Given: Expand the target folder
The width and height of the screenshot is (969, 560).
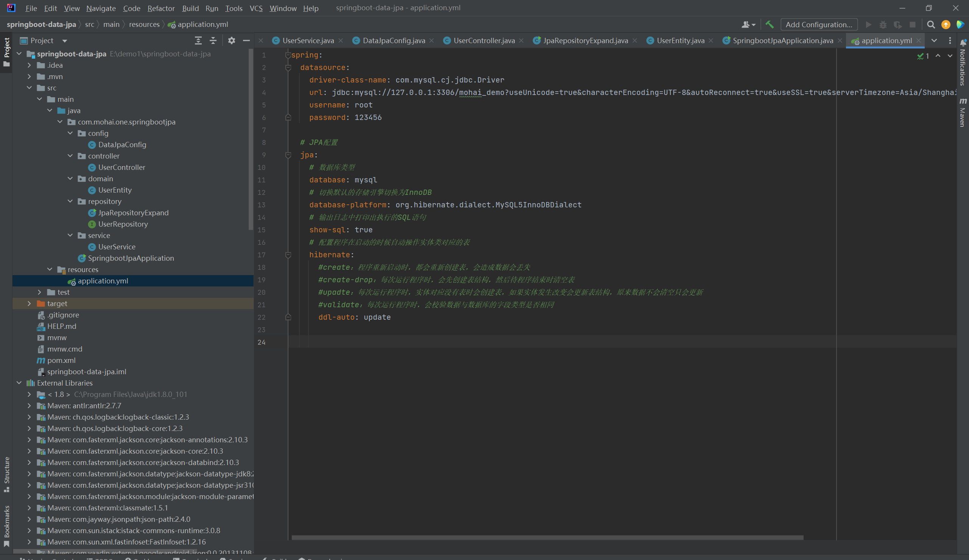Looking at the screenshot, I should [29, 303].
